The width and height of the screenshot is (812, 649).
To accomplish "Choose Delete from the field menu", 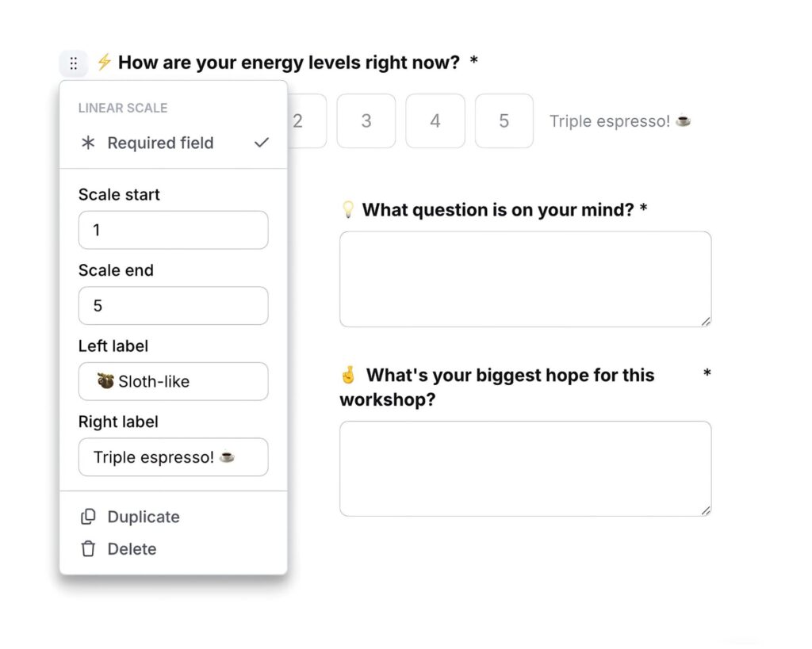I will pos(132,549).
